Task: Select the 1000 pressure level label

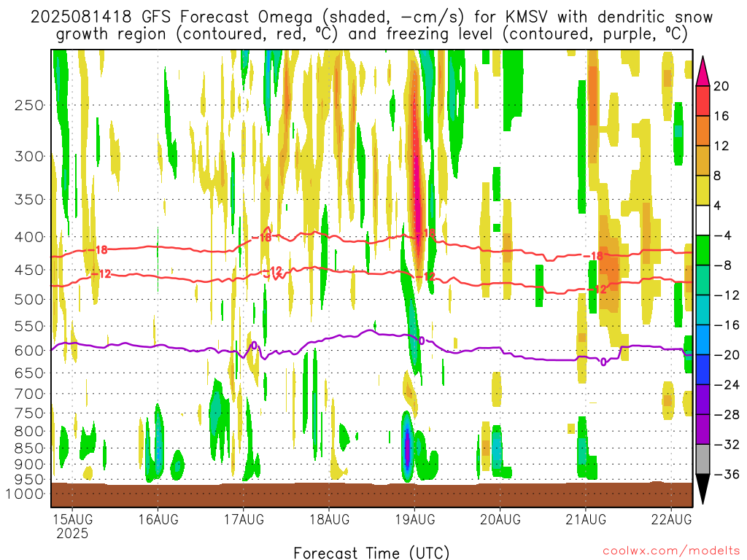Action: point(25,494)
